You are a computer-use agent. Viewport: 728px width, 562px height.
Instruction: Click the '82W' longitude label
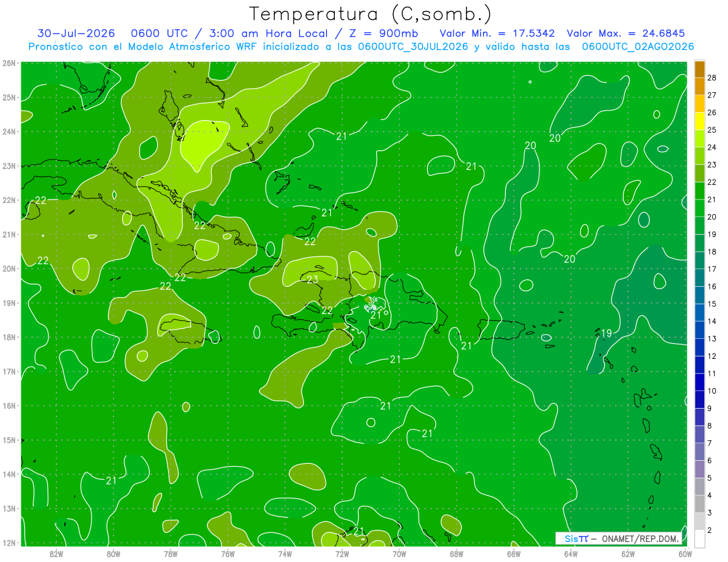56,554
